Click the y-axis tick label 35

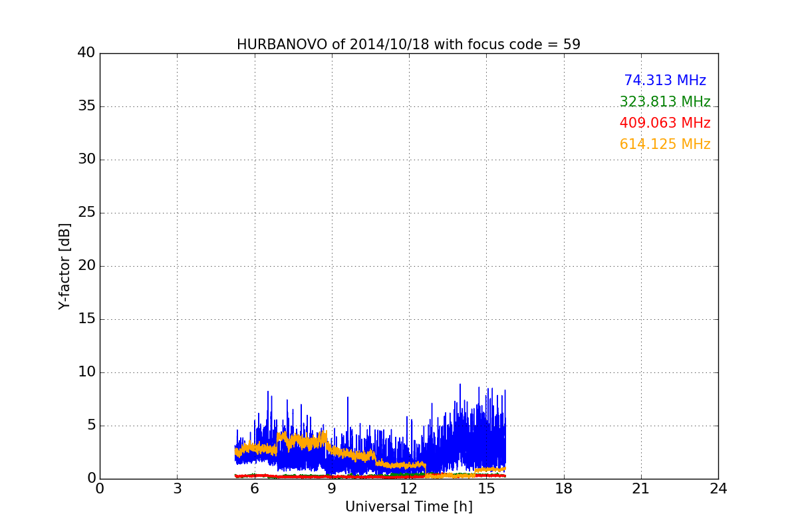tap(86, 106)
